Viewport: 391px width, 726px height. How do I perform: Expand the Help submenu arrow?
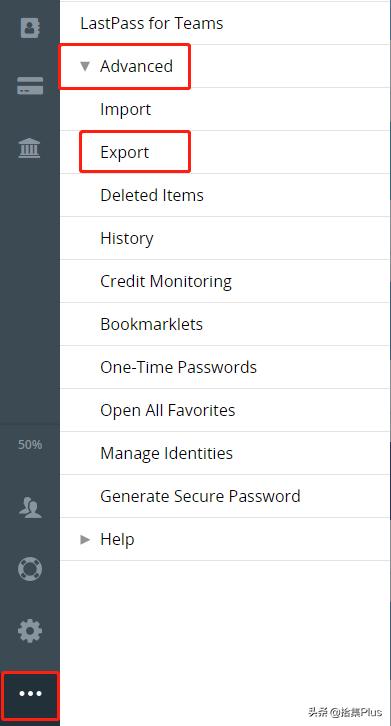[85, 539]
